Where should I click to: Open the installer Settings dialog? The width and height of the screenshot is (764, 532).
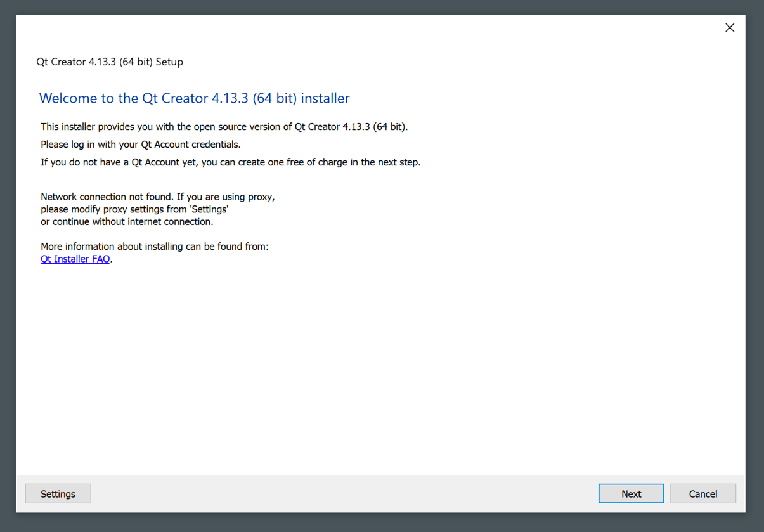pyautogui.click(x=58, y=493)
